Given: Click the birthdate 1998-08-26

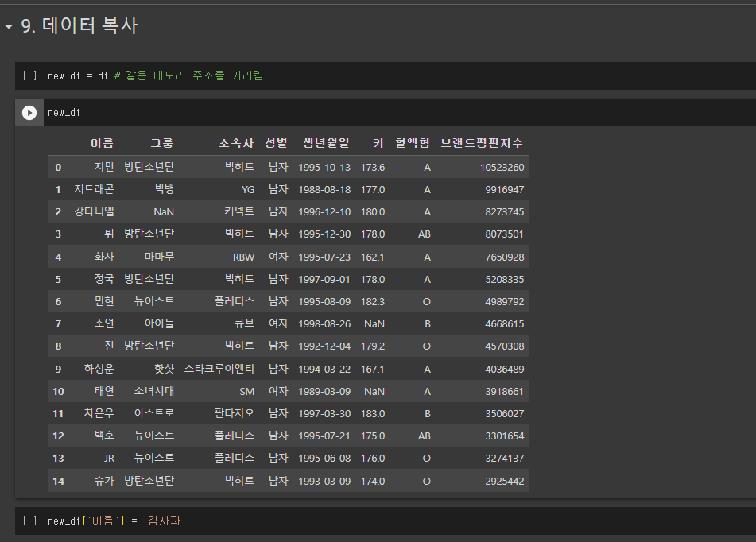Looking at the screenshot, I should 324,324.
